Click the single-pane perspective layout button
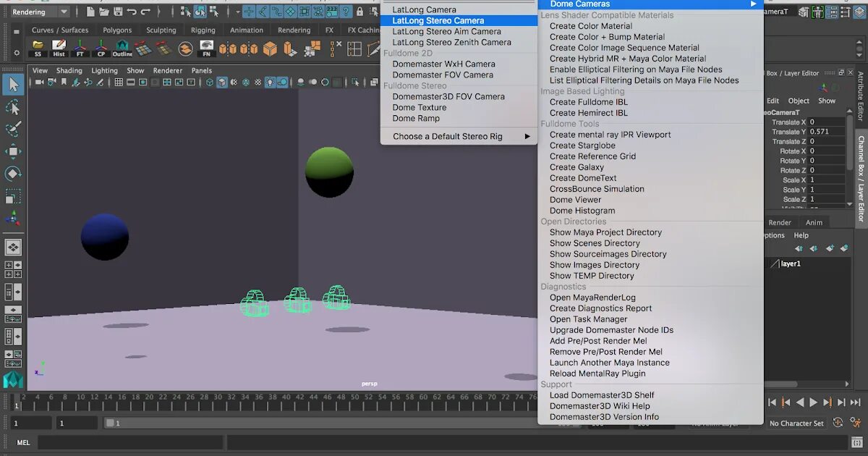 pos(13,247)
